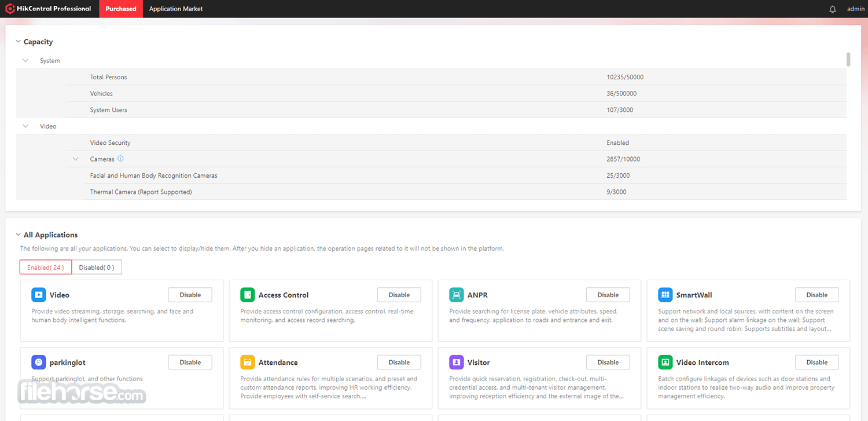Click the Cameras info icon
The image size is (868, 421).
point(120,159)
